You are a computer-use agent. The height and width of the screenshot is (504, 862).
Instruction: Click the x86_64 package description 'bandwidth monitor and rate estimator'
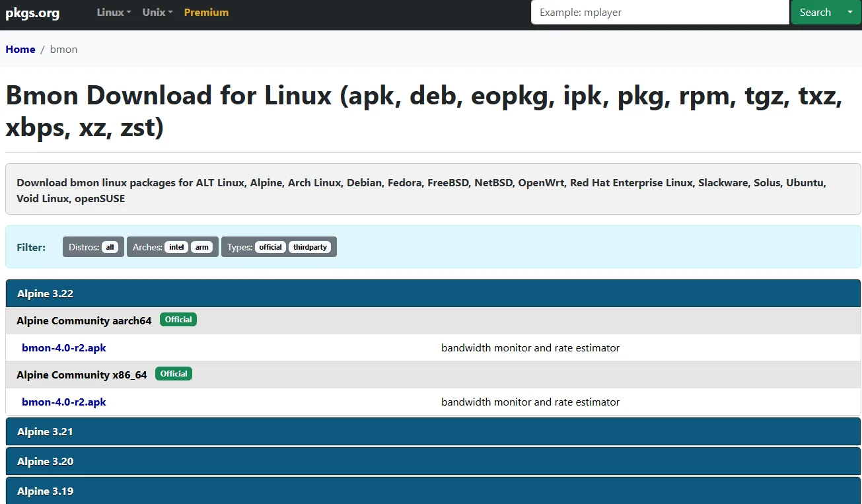[x=530, y=402]
